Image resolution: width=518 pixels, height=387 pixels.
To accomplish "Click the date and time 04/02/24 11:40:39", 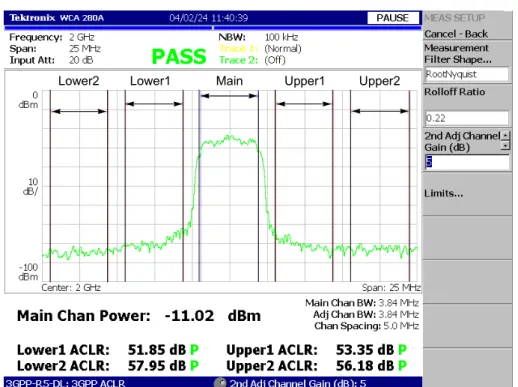I will [x=209, y=18].
